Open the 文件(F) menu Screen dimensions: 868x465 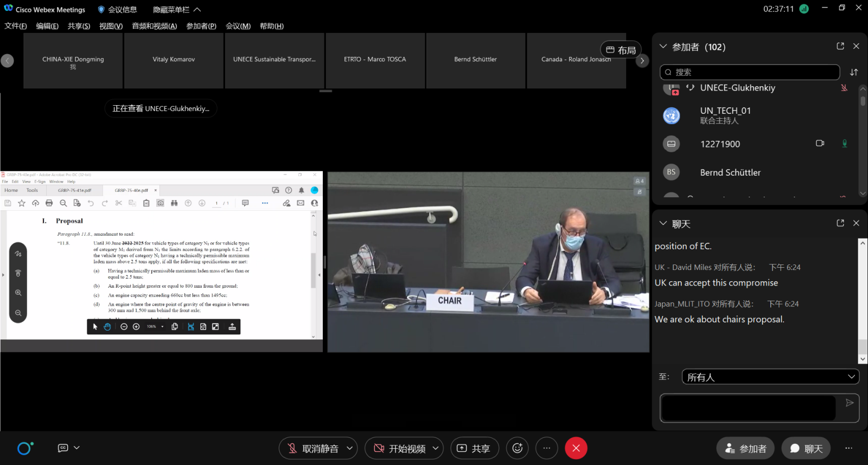(x=16, y=26)
